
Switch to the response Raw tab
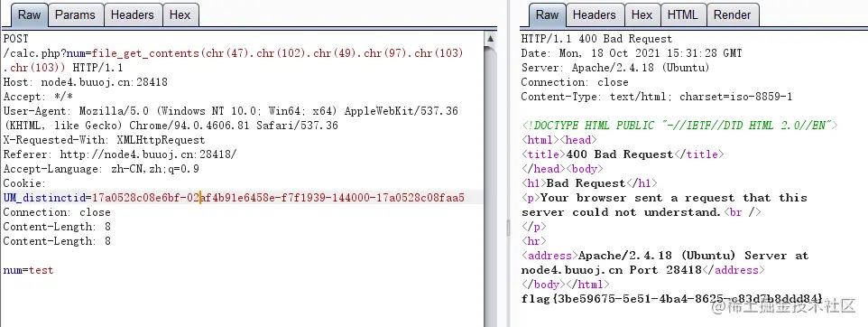[547, 15]
